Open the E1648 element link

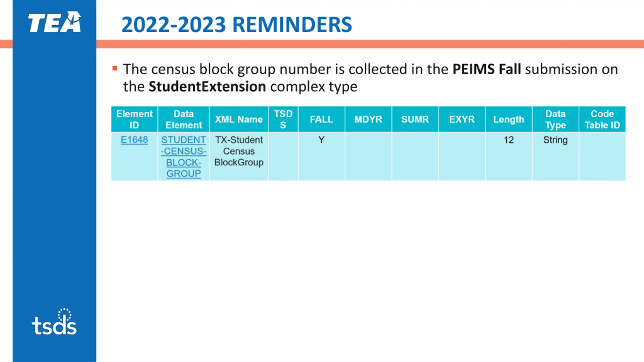134,140
